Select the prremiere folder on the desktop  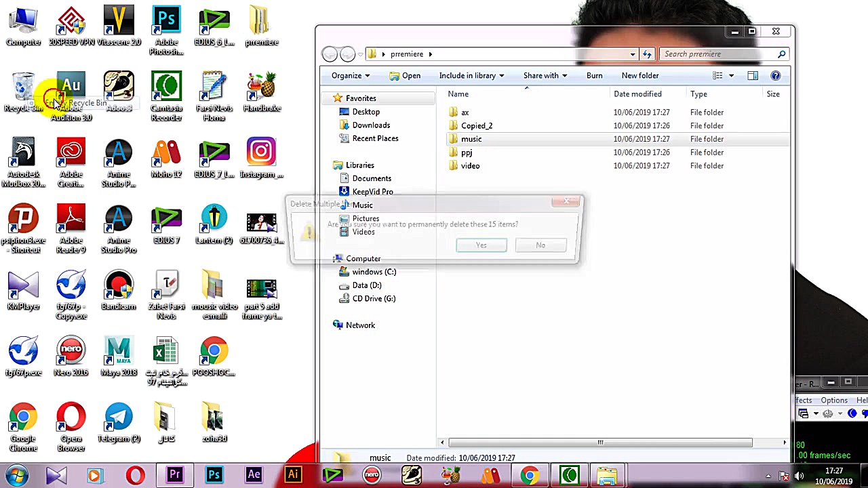[x=262, y=27]
